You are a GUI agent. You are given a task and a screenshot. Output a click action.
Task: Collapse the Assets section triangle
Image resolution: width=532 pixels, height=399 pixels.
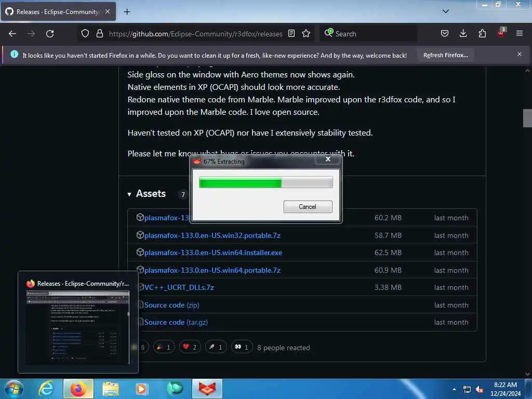pos(129,194)
